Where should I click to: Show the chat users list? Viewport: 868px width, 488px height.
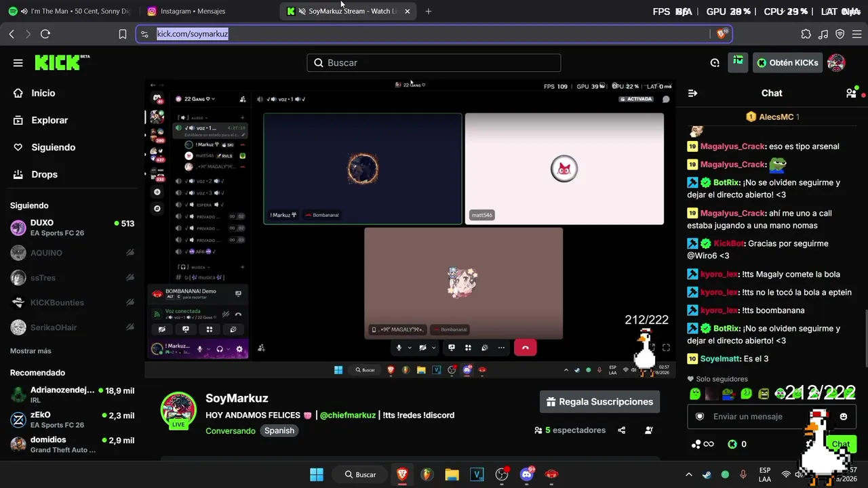pyautogui.click(x=851, y=93)
